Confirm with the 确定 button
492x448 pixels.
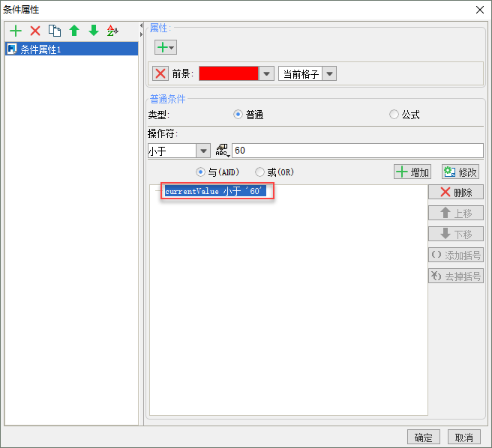424,438
